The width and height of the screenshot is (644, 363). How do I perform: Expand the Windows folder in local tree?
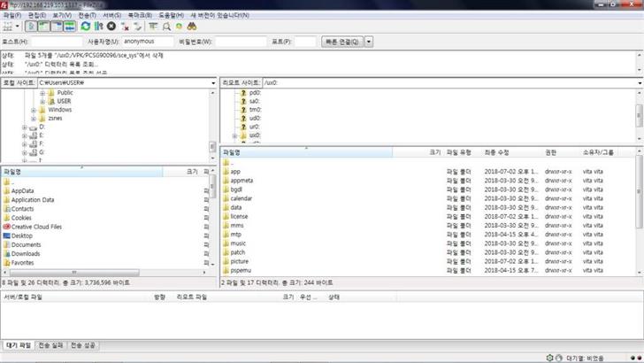point(33,110)
